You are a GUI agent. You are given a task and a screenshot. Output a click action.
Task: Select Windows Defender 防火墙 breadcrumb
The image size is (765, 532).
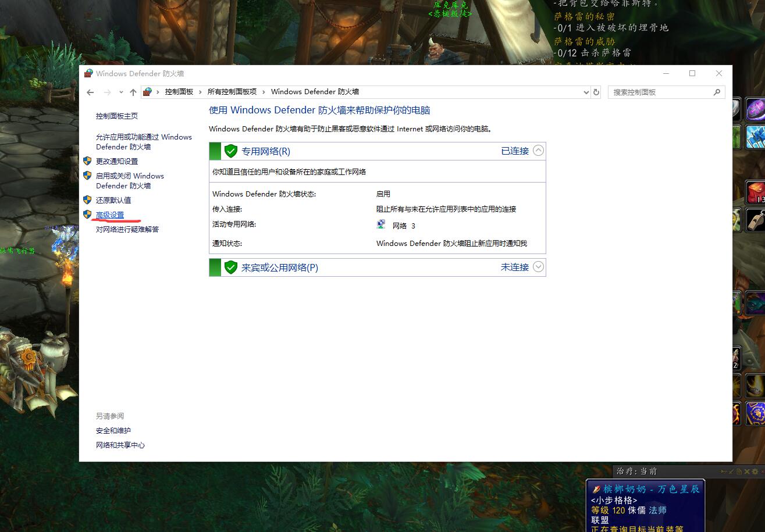pyautogui.click(x=315, y=92)
